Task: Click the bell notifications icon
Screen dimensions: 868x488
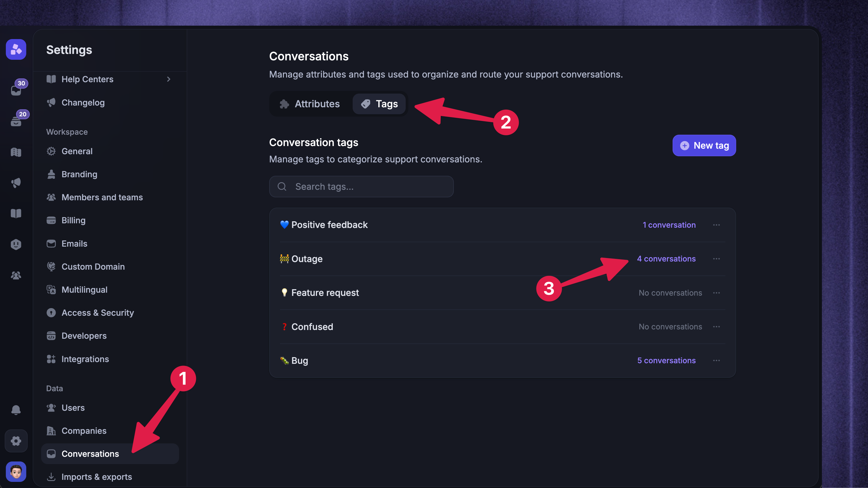Action: coord(16,410)
